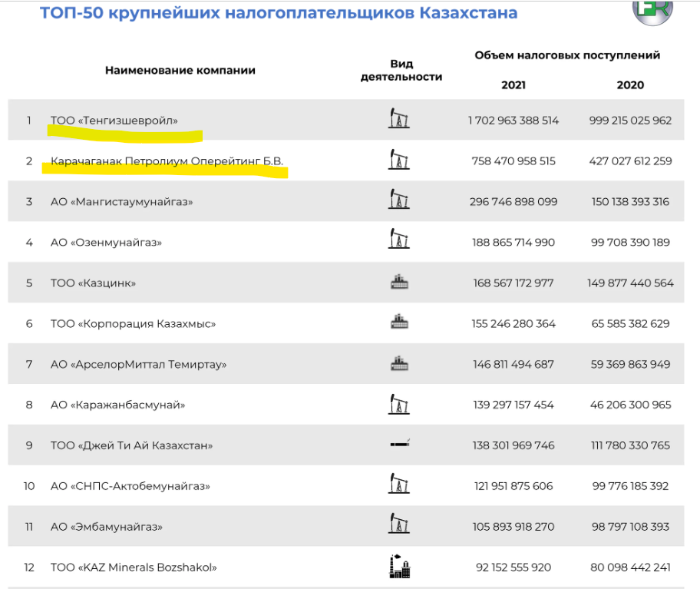Click the 2020 column header

pyautogui.click(x=630, y=84)
